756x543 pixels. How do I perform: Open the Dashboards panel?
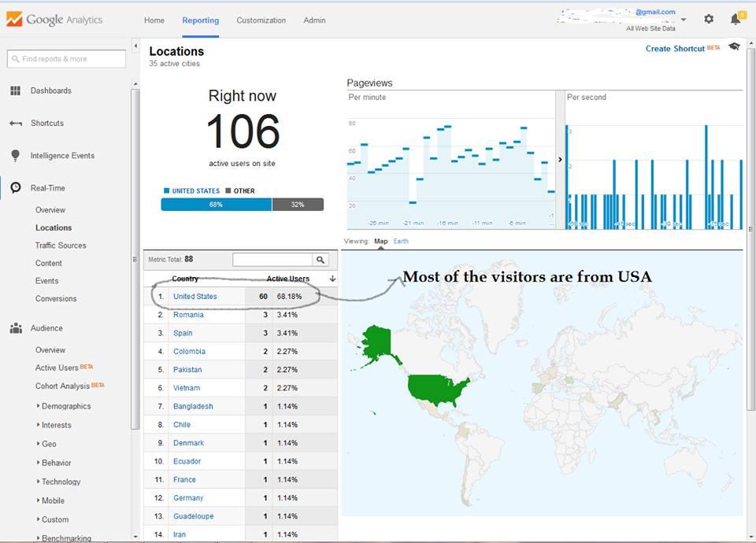[x=50, y=90]
